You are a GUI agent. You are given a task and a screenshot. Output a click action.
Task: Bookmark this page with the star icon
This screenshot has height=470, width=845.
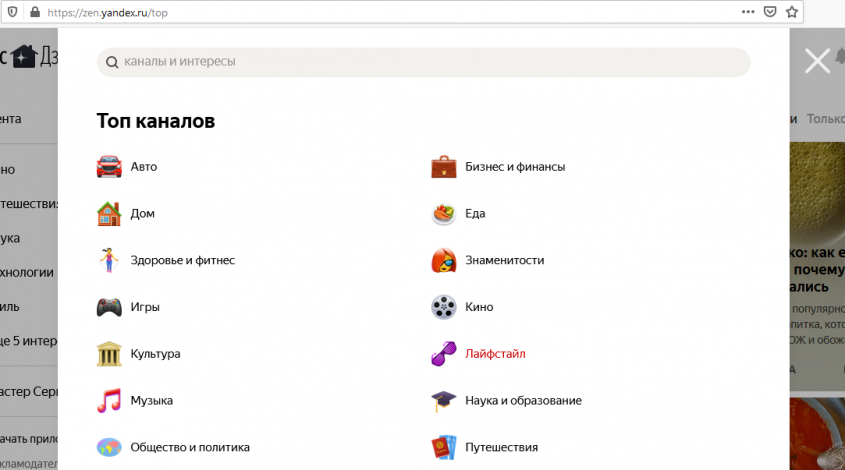pos(792,12)
